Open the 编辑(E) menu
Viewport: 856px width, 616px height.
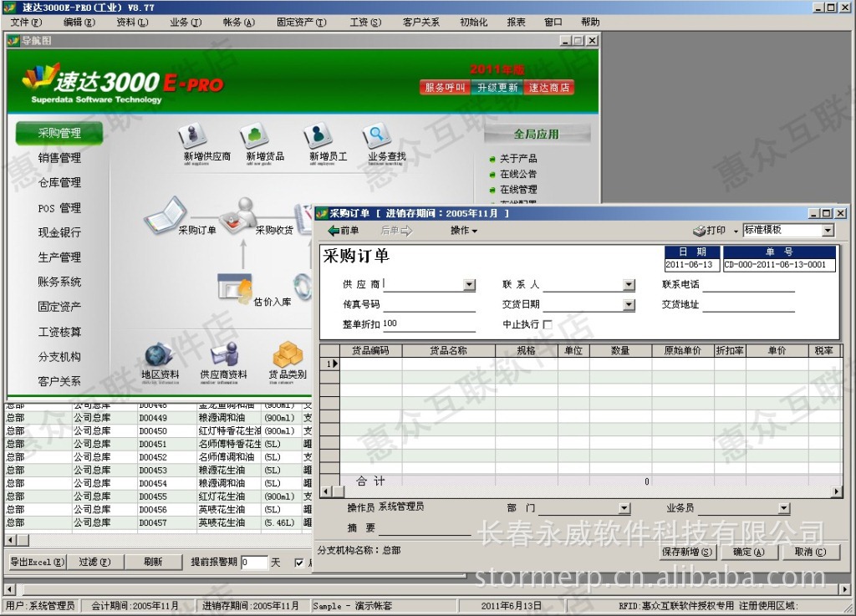(79, 23)
